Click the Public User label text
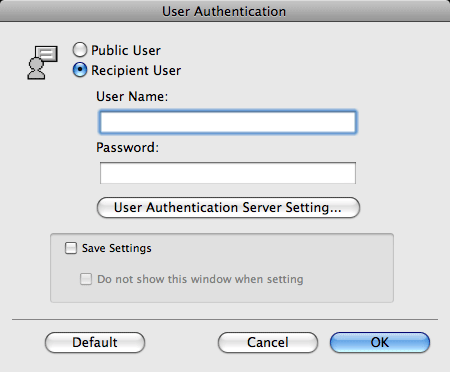This screenshot has width=450, height=372. tap(126, 51)
